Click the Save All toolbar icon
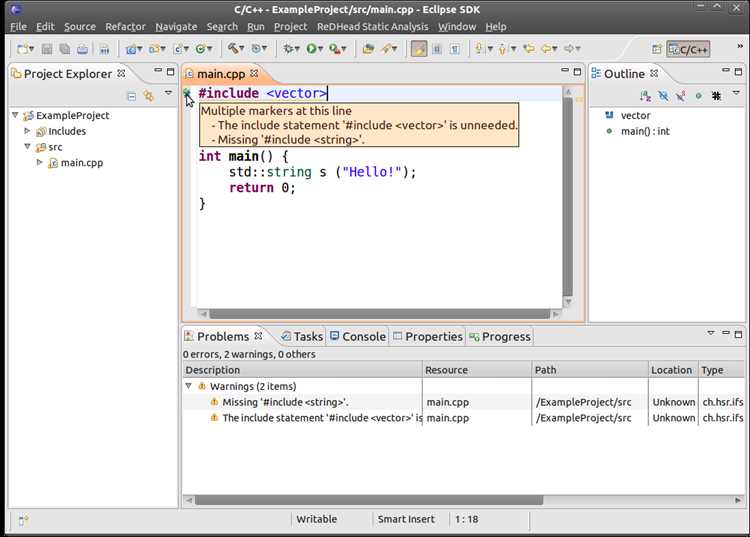 coord(65,49)
